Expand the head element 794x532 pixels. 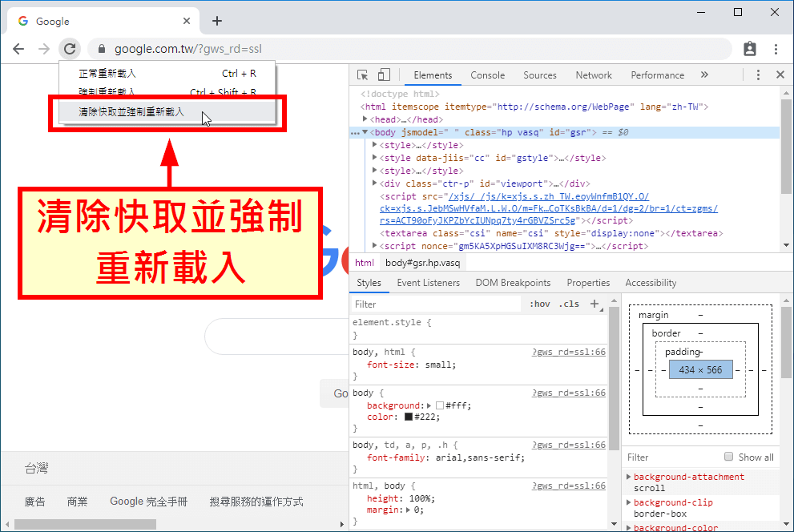pos(365,119)
